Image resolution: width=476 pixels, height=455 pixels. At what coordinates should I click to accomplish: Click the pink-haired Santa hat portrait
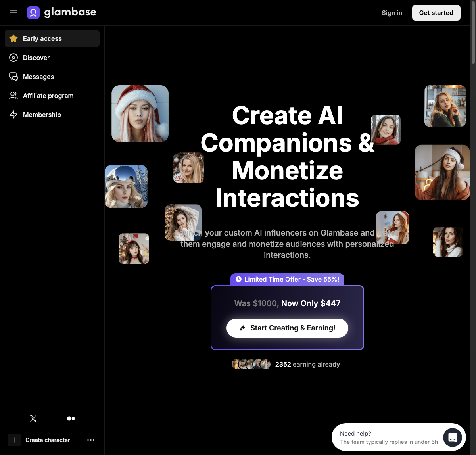pyautogui.click(x=140, y=113)
